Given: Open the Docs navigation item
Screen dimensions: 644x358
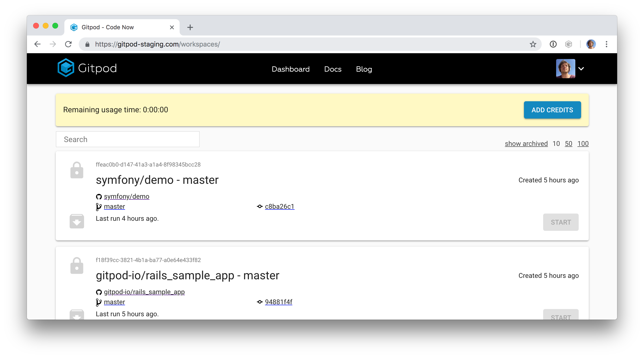Looking at the screenshot, I should click(333, 69).
